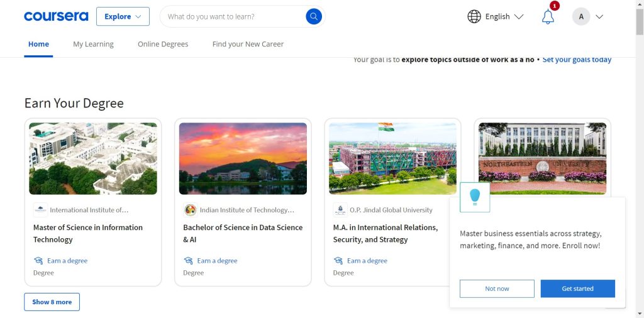
Task: Switch to the My Learning tab
Action: (93, 44)
